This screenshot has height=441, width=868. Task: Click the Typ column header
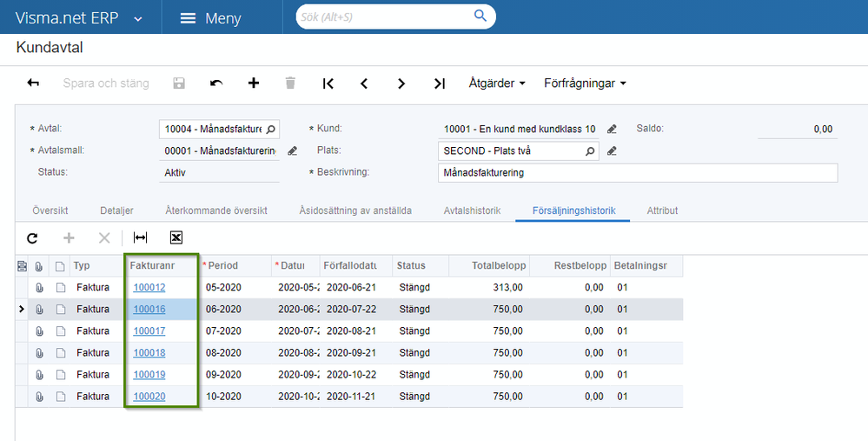coord(97,266)
